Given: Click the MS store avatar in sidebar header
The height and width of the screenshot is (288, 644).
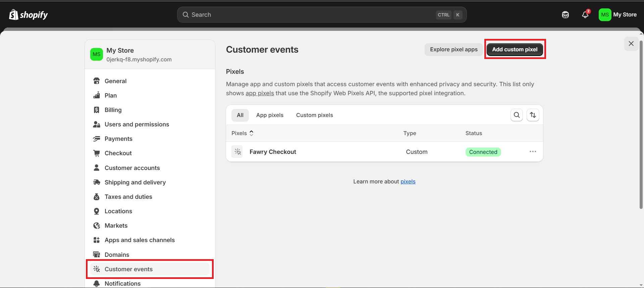Looking at the screenshot, I should pos(97,54).
